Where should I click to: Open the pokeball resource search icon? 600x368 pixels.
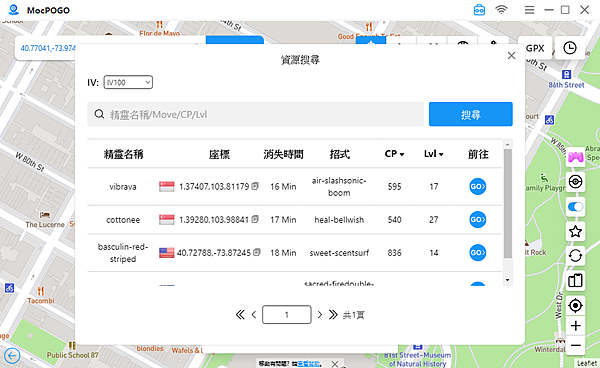576,181
